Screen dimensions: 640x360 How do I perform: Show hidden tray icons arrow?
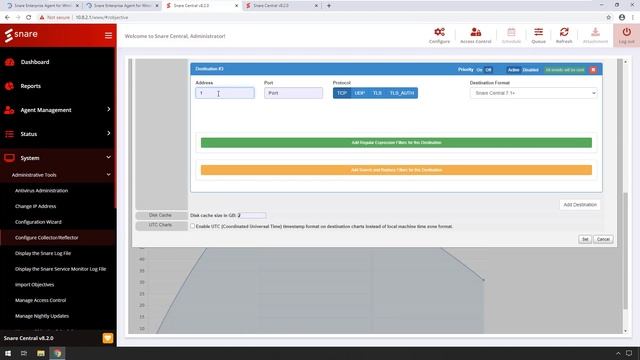coord(618,353)
